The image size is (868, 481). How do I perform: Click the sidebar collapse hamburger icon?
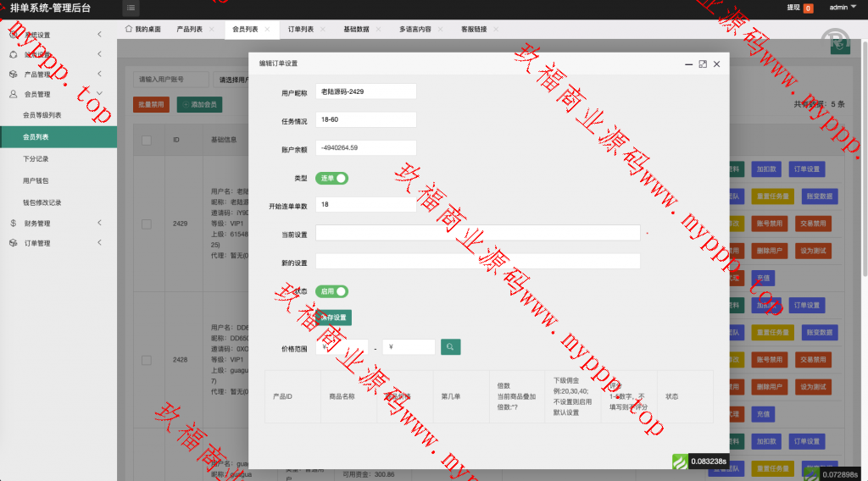click(131, 8)
